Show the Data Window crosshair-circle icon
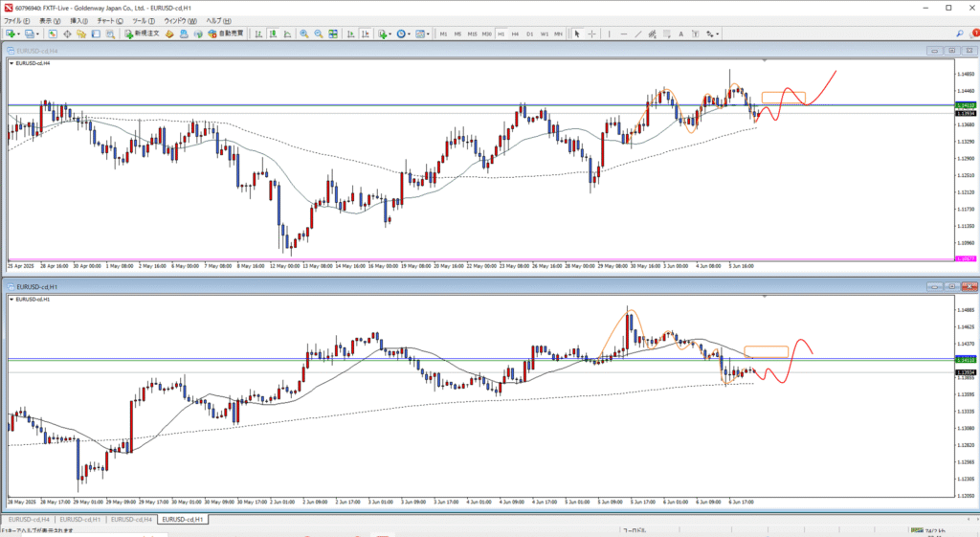980x537 pixels. (x=67, y=34)
